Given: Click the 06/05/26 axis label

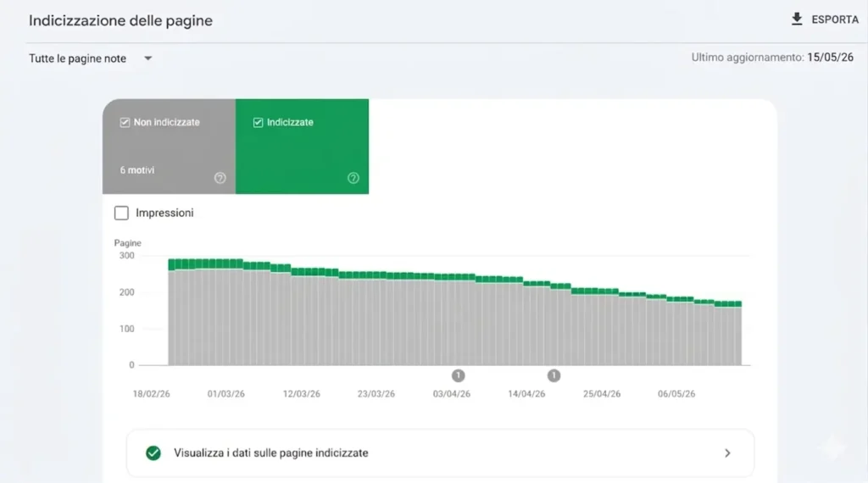Looking at the screenshot, I should (676, 394).
